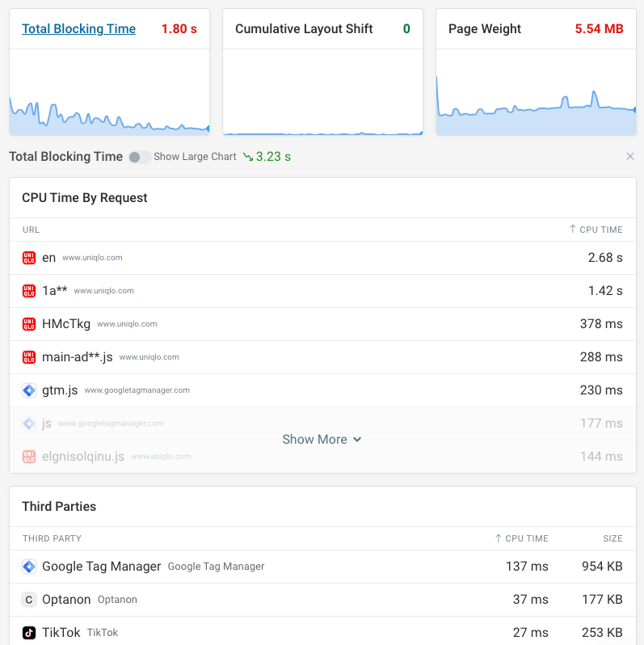The image size is (644, 645).
Task: Open the Page Weight chart
Action: click(x=536, y=92)
